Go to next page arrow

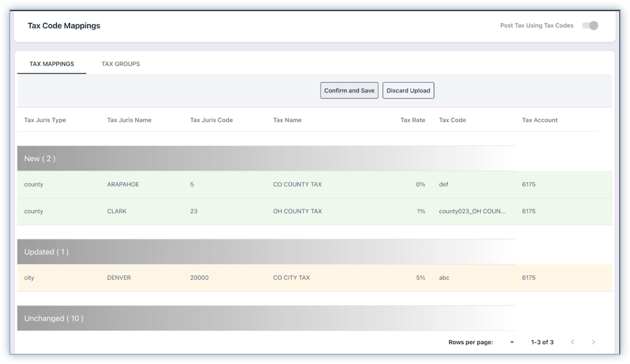593,342
